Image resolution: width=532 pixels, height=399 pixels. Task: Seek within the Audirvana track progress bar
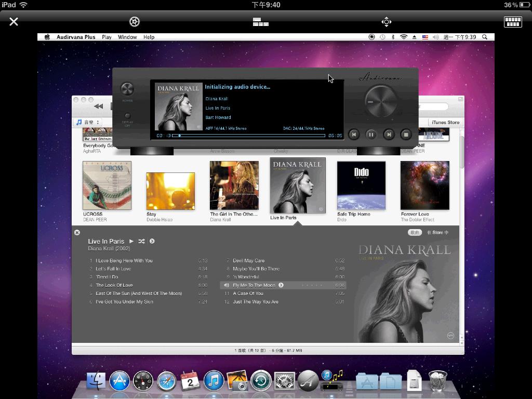(x=248, y=136)
